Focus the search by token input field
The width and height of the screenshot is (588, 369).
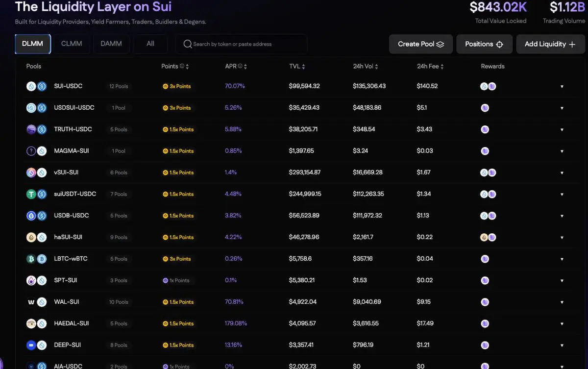click(241, 44)
